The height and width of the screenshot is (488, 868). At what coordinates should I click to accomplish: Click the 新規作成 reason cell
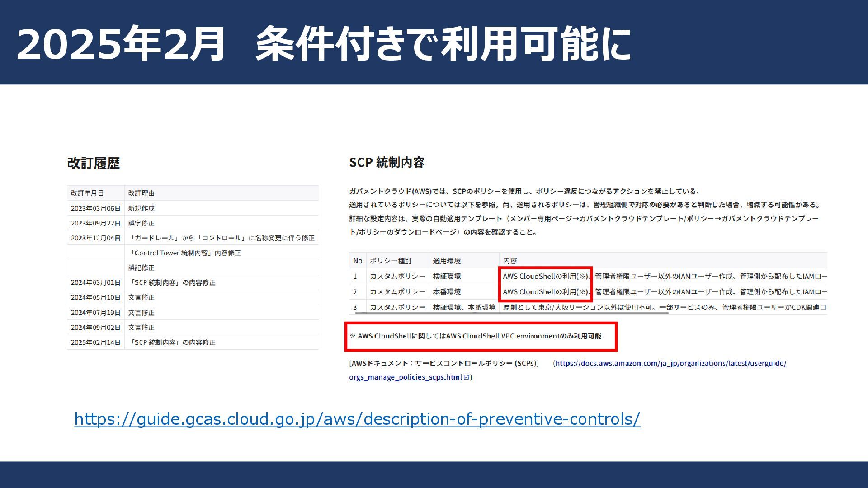pos(222,208)
